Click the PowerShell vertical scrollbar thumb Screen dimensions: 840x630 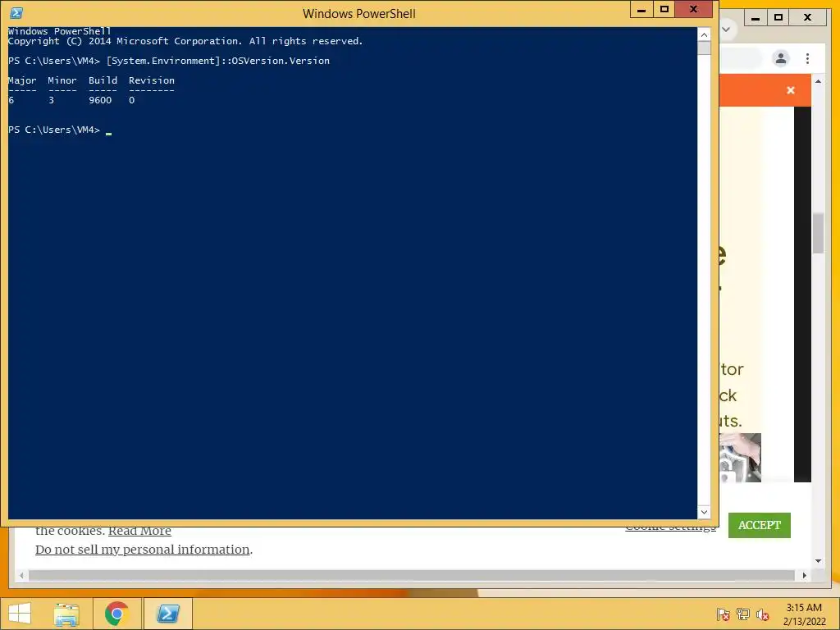pyautogui.click(x=704, y=48)
